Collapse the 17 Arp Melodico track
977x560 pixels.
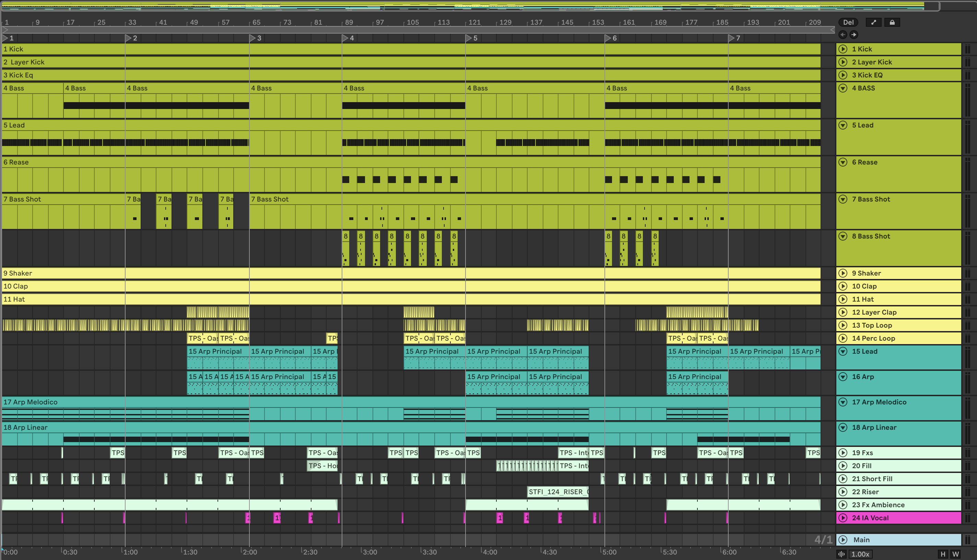pyautogui.click(x=843, y=402)
